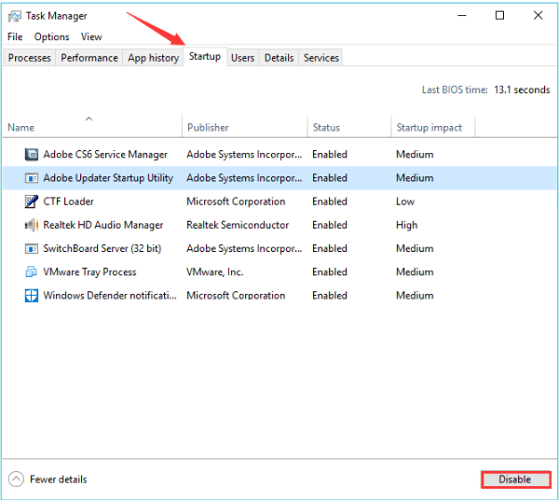The height and width of the screenshot is (500, 559).
Task: Sort by the Startup impact column header
Action: click(x=433, y=126)
